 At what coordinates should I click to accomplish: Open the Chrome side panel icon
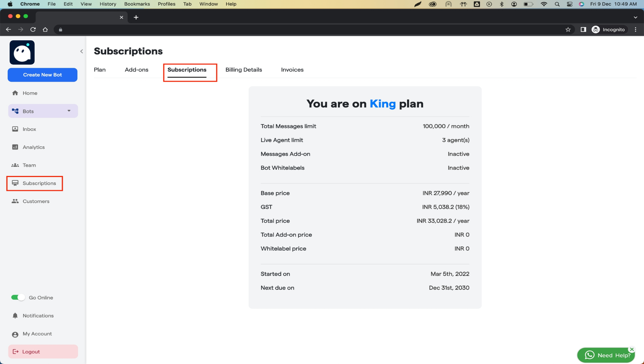pos(583,30)
